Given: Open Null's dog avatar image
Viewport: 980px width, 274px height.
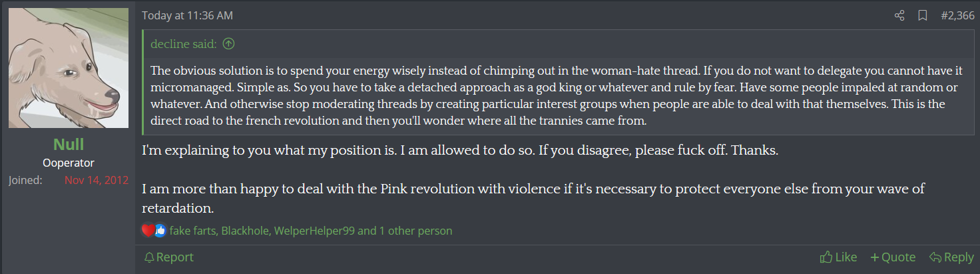Looking at the screenshot, I should pyautogui.click(x=69, y=68).
